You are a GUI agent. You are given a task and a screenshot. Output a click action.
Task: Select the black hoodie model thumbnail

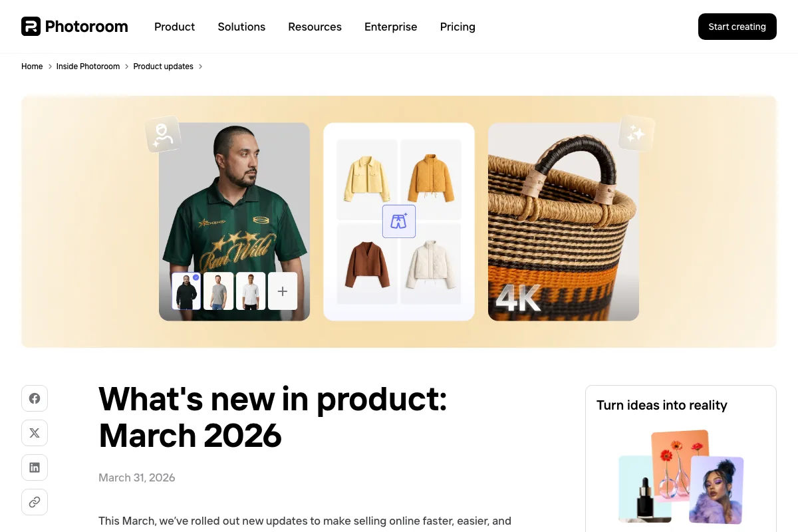tap(186, 291)
